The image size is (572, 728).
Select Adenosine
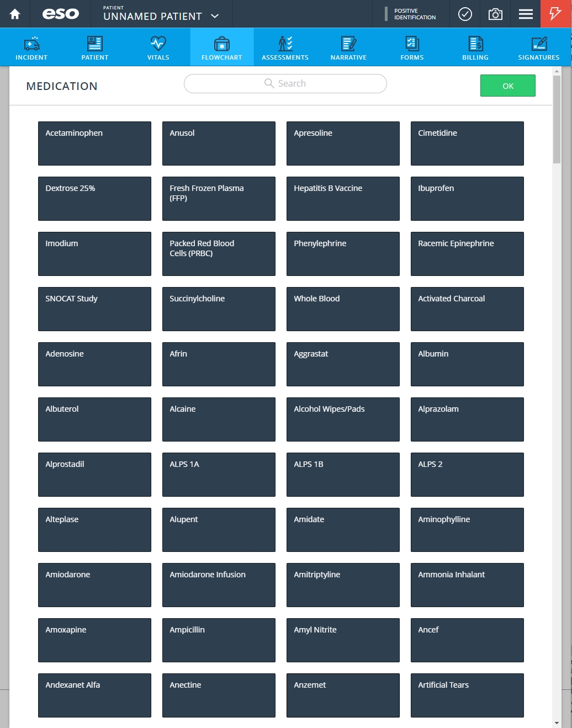[x=94, y=364]
